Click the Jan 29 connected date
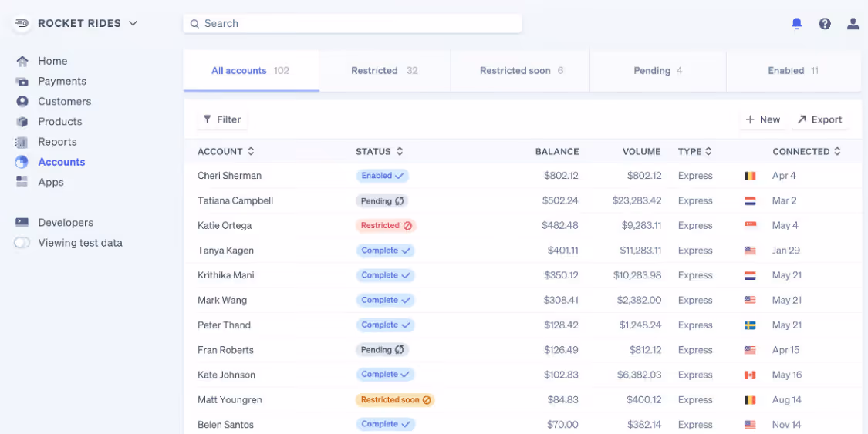This screenshot has height=434, width=868. coord(786,251)
